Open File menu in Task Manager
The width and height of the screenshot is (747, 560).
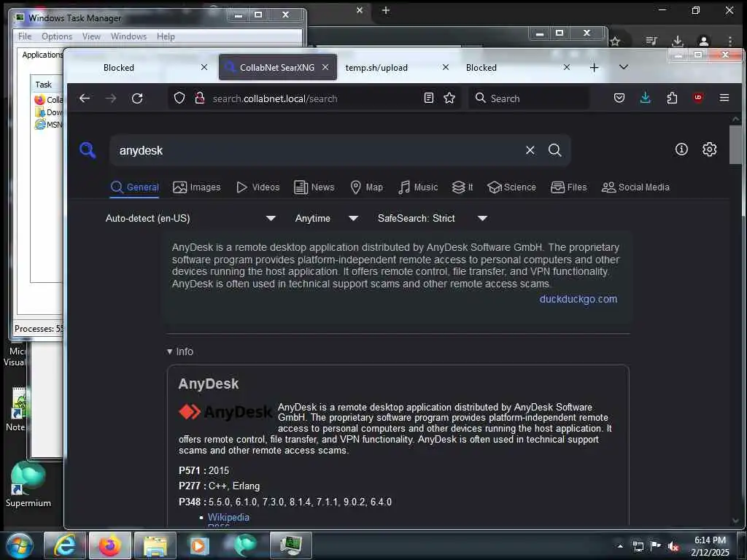(x=25, y=36)
